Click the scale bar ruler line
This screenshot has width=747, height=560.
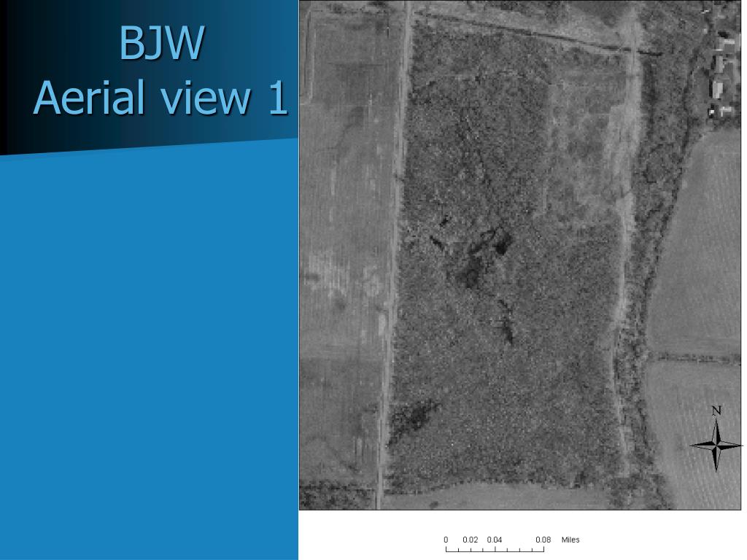tap(495, 550)
